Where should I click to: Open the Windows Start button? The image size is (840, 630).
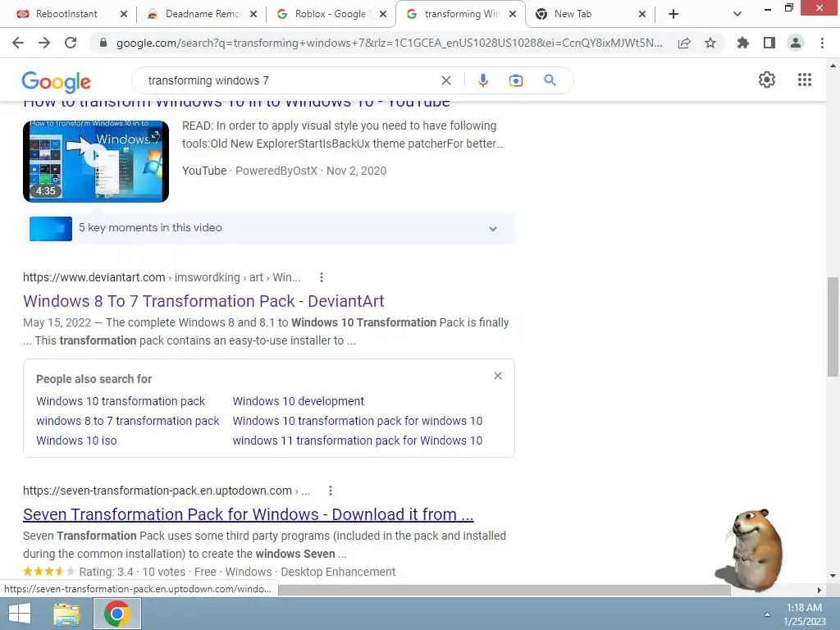[20, 614]
